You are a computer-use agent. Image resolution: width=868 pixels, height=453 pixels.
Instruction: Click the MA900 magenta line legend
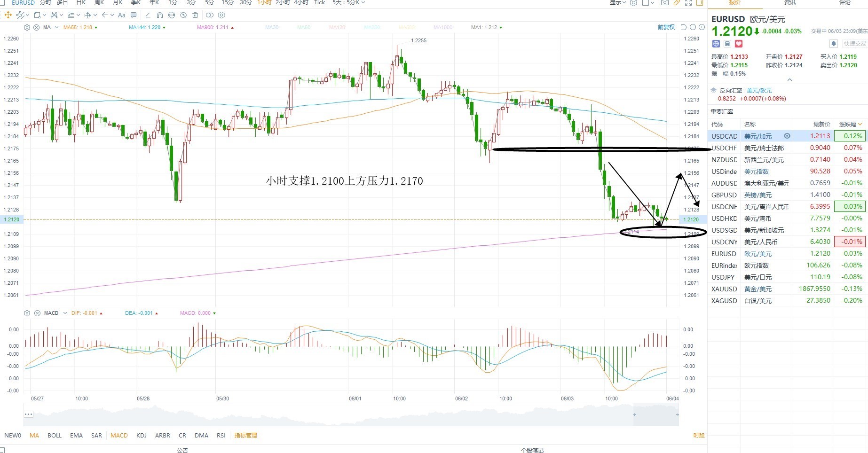215,27
